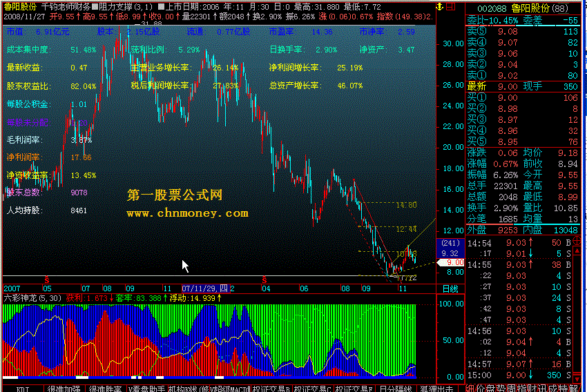Click the red S marker near 04 on timeline
The height and width of the screenshot is (392, 587).
point(264,280)
